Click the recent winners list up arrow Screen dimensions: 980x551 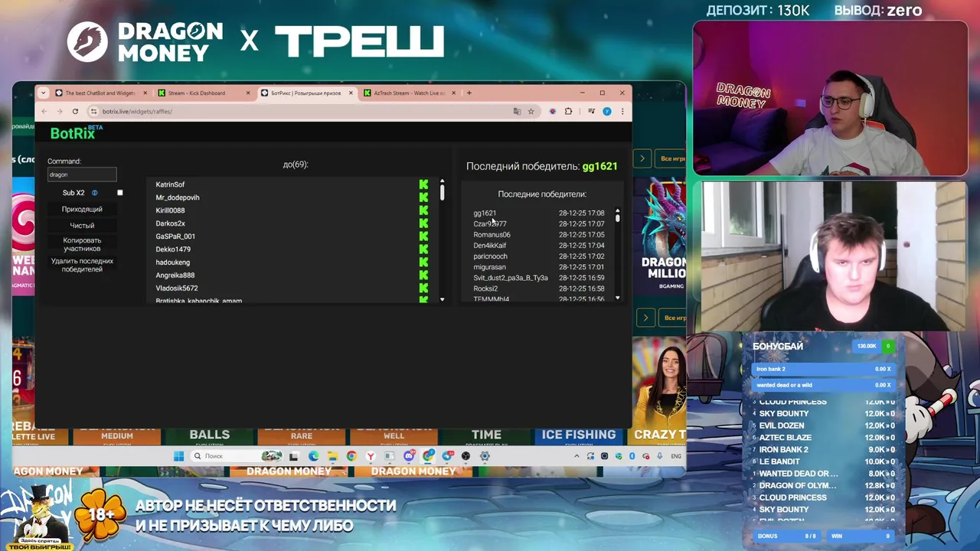(617, 210)
